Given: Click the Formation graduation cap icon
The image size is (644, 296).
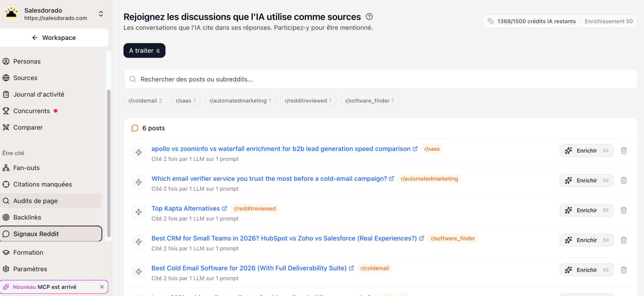Looking at the screenshot, I should 6,252.
